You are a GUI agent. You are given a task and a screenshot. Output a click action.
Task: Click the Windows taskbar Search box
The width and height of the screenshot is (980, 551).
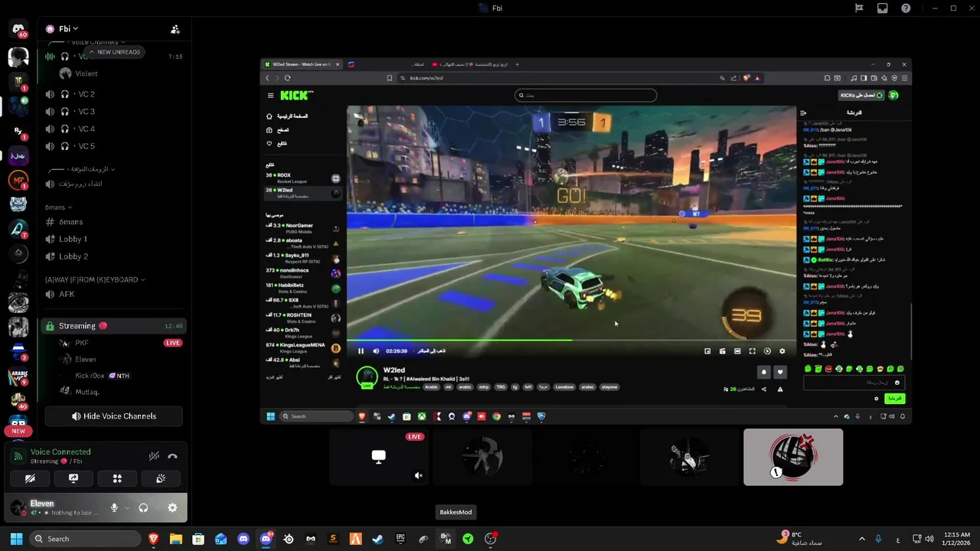(85, 539)
